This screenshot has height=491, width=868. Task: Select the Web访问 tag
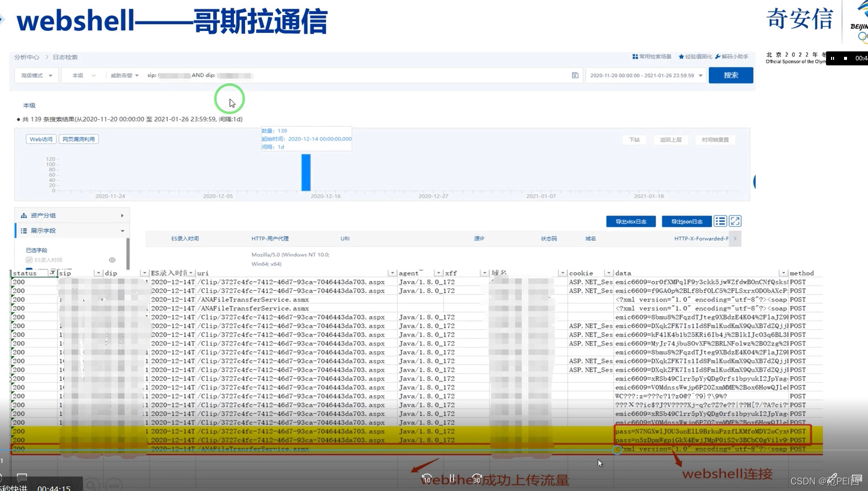41,139
